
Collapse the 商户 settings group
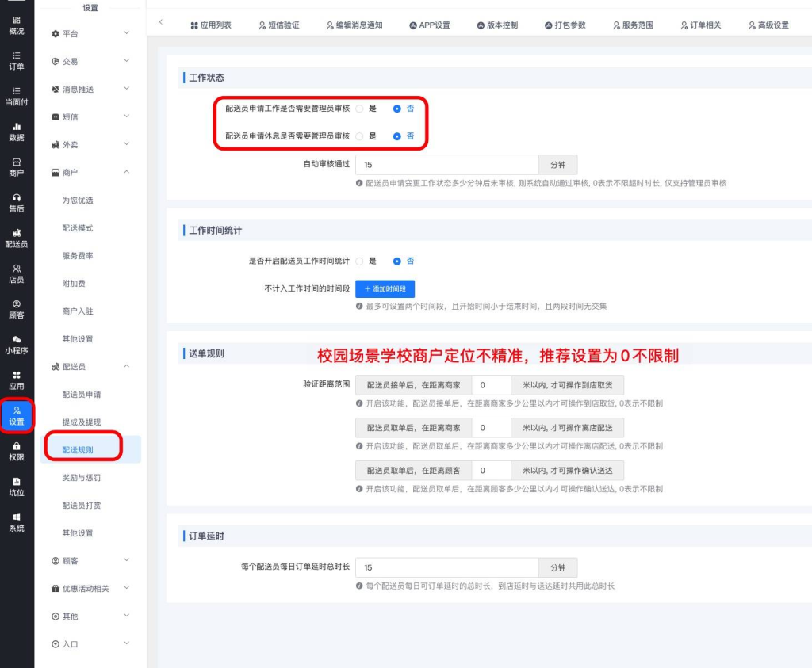[89, 172]
